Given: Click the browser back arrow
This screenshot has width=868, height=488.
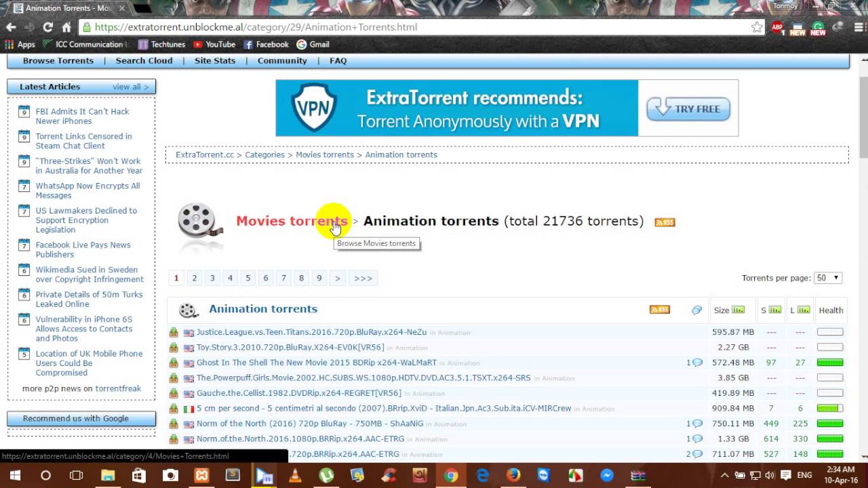Looking at the screenshot, I should [11, 27].
